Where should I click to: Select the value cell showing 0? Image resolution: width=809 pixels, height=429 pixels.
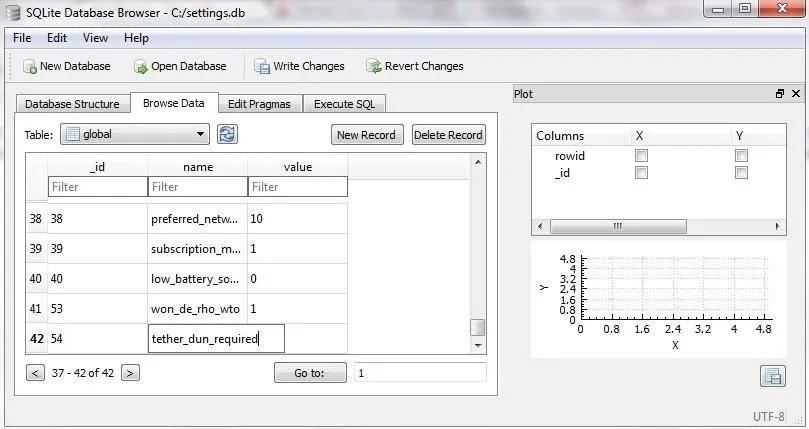click(x=298, y=279)
